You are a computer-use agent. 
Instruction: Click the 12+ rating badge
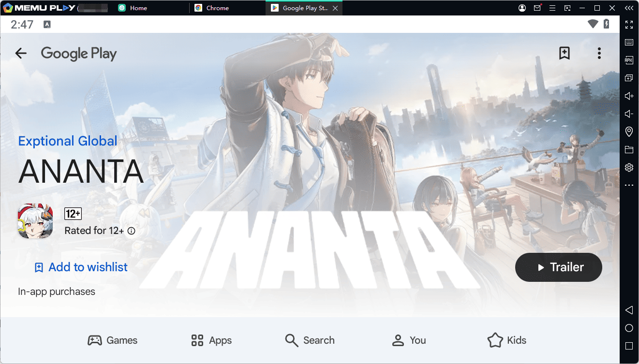(73, 214)
